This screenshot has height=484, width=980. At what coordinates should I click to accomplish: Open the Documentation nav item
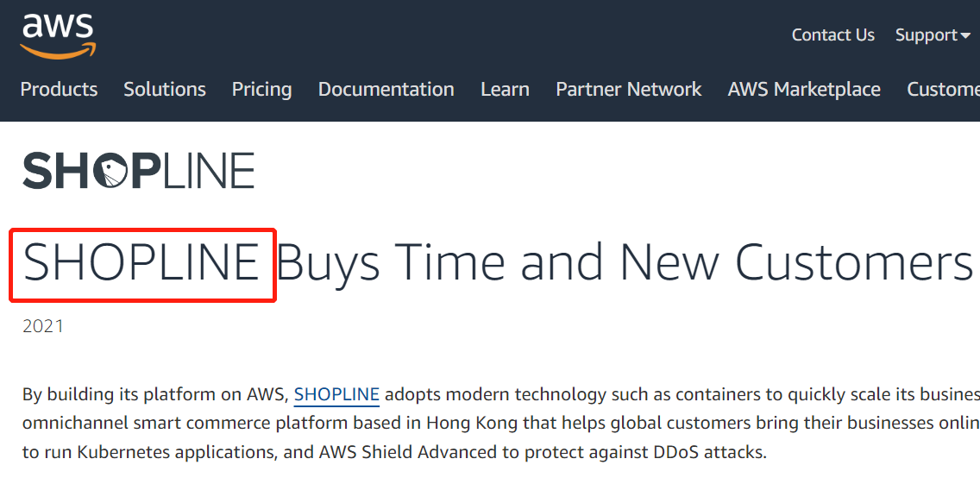click(386, 90)
